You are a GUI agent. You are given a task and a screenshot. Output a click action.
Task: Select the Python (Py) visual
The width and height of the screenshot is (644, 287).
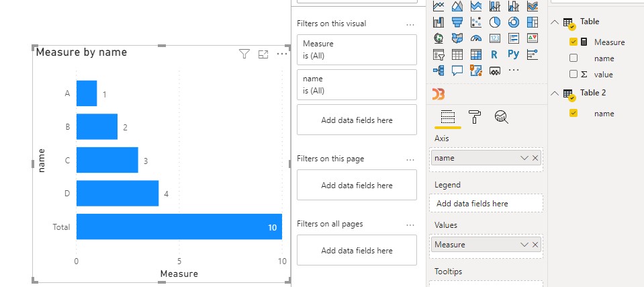[514, 54]
